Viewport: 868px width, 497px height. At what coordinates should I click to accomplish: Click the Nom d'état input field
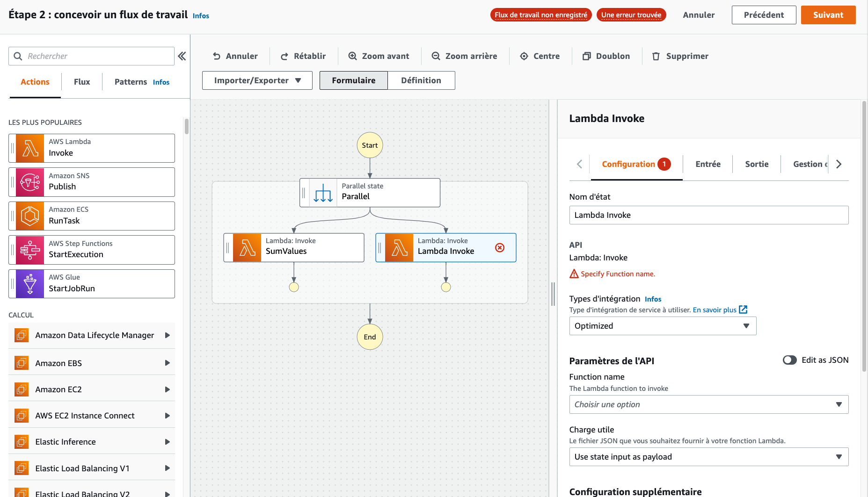point(708,215)
